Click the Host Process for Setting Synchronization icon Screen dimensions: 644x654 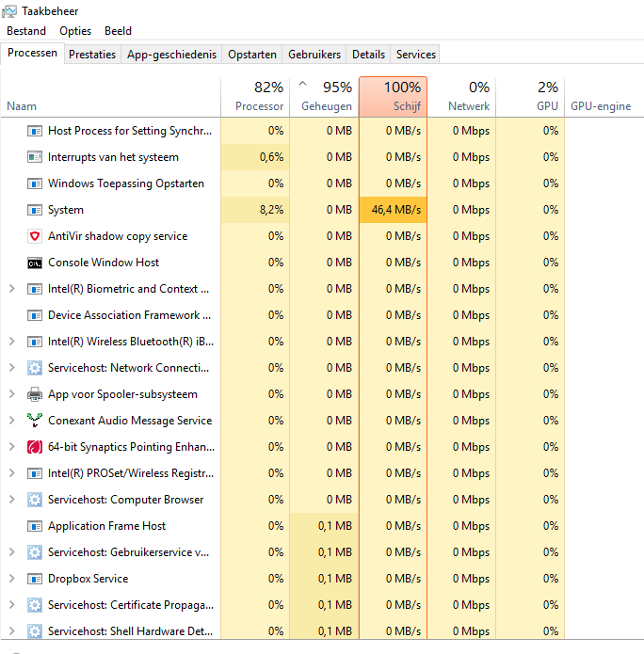click(35, 131)
